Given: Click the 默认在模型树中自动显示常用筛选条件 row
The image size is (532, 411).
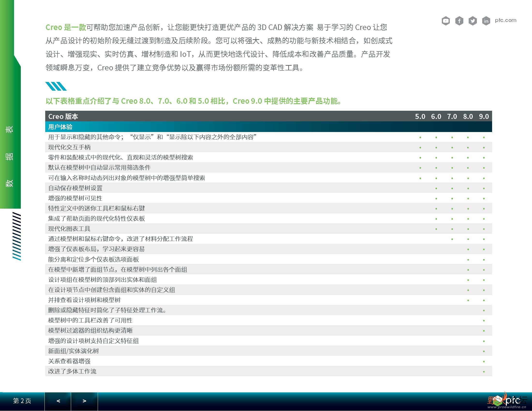Looking at the screenshot, I should pos(268,168).
